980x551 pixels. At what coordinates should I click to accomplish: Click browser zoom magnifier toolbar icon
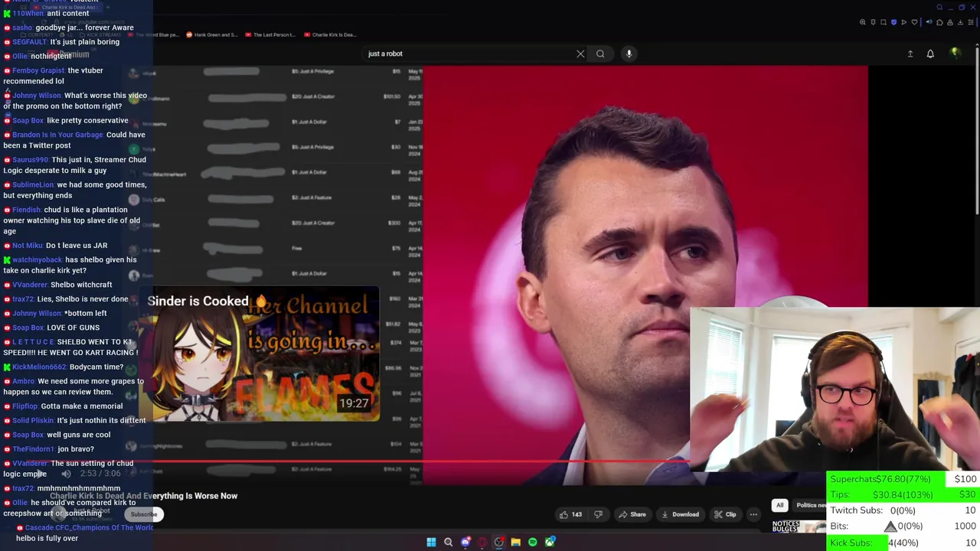coord(862,22)
